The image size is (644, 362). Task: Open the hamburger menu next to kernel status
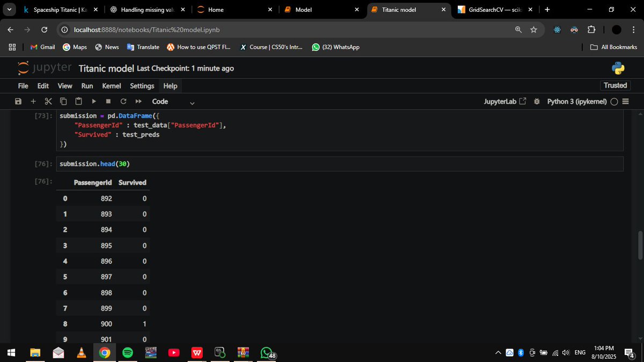[625, 101]
